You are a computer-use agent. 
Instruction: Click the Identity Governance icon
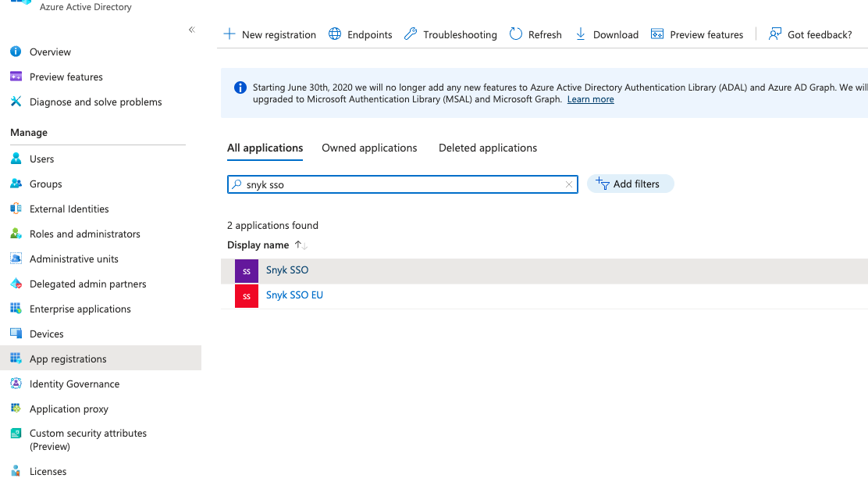point(16,384)
